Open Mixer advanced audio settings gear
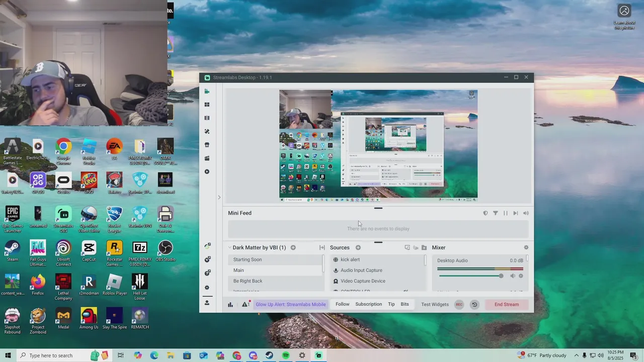This screenshot has height=362, width=644. pyautogui.click(x=526, y=247)
